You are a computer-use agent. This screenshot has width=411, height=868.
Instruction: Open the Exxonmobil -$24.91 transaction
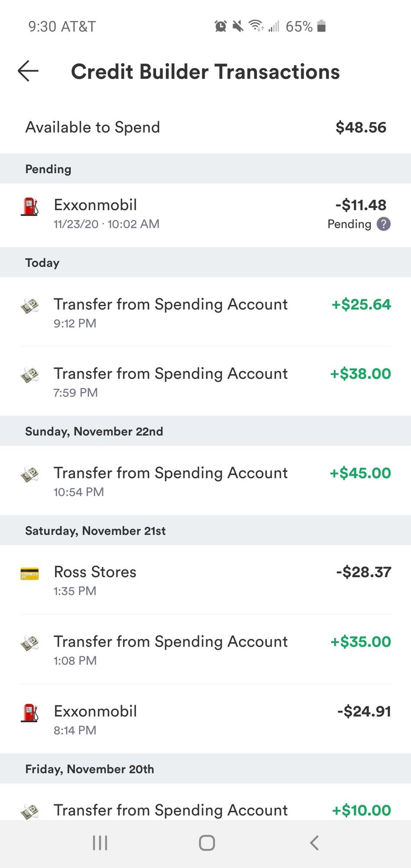(x=205, y=720)
